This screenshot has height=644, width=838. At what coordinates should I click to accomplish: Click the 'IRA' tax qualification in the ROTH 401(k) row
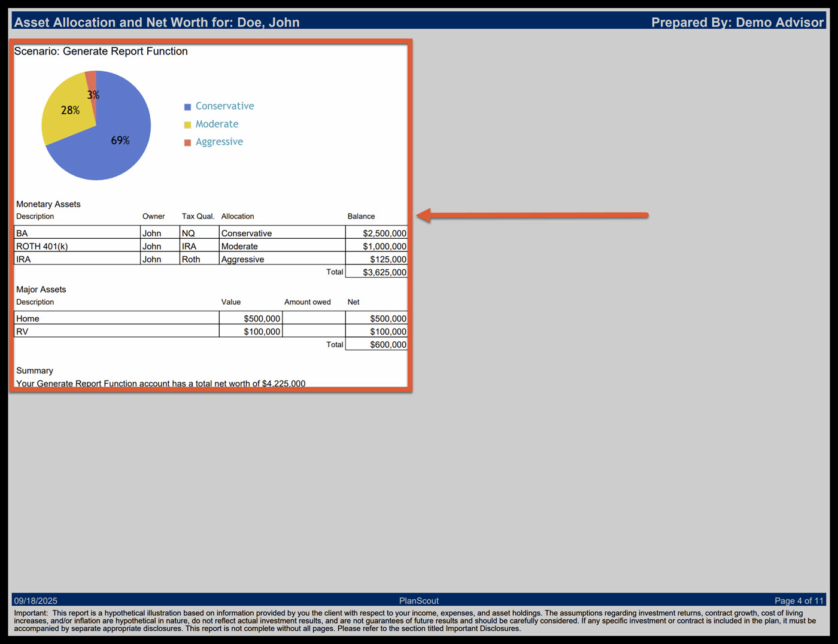(x=189, y=247)
